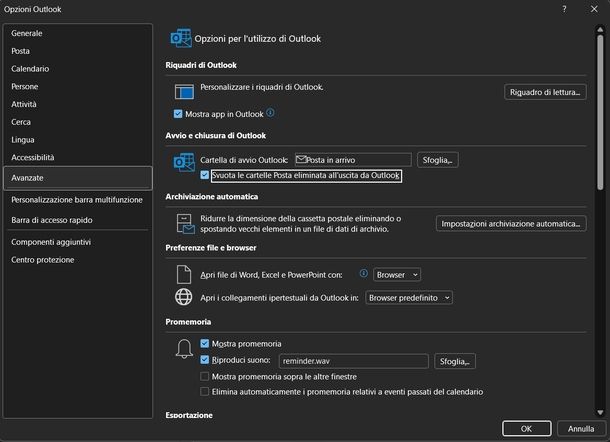Click the Preferenze file e browser heading
Viewport: 610px width, 442px height.
point(211,248)
